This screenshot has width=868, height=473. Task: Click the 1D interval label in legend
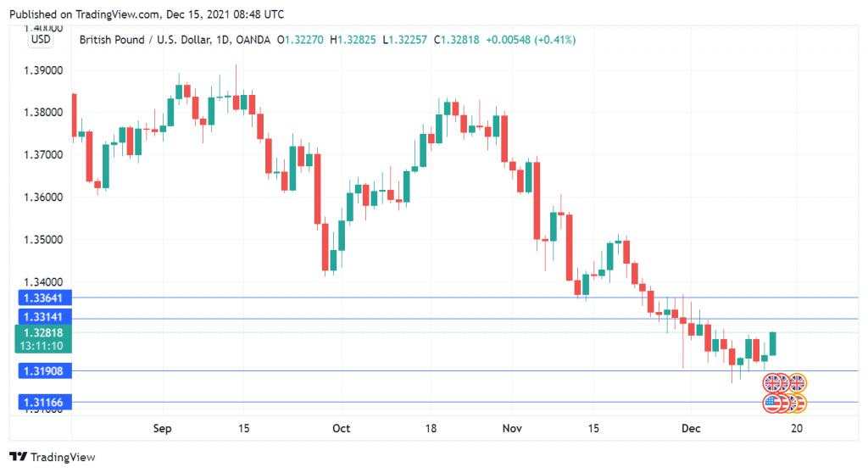click(x=223, y=40)
